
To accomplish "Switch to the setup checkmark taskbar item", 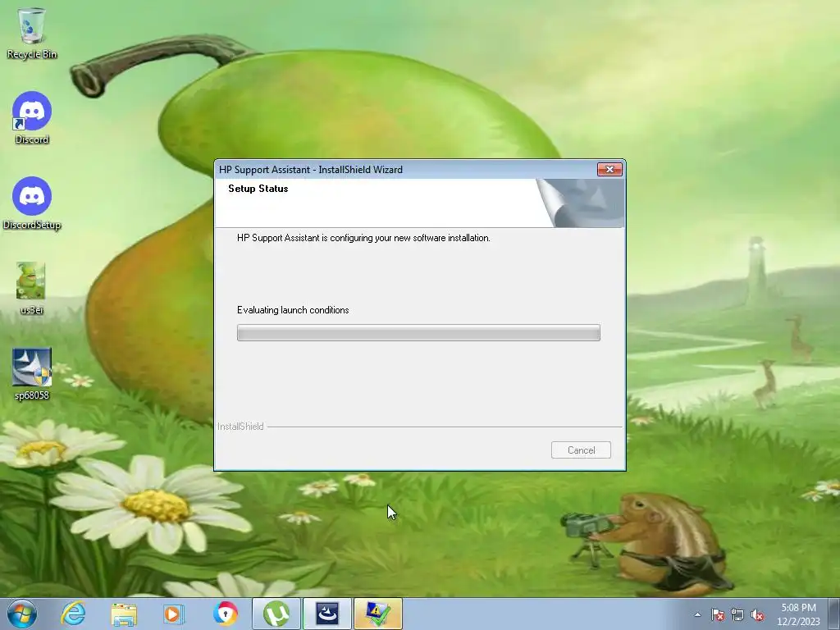I will pyautogui.click(x=377, y=614).
